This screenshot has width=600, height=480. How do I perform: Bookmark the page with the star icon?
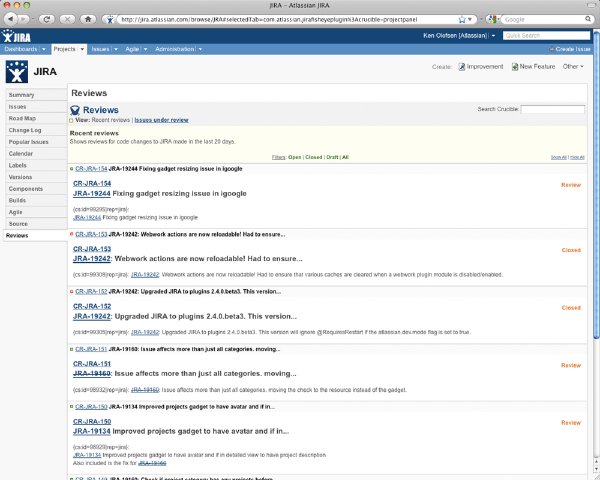pos(462,19)
